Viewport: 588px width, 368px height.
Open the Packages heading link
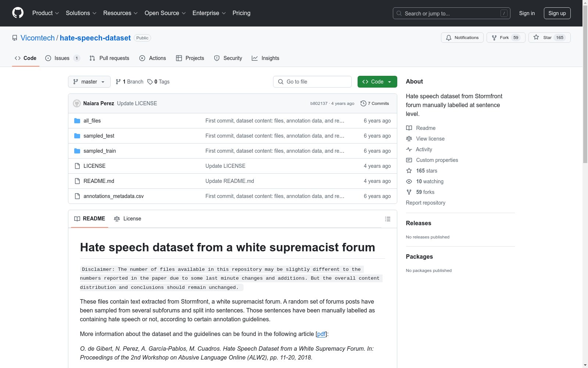pyautogui.click(x=419, y=257)
